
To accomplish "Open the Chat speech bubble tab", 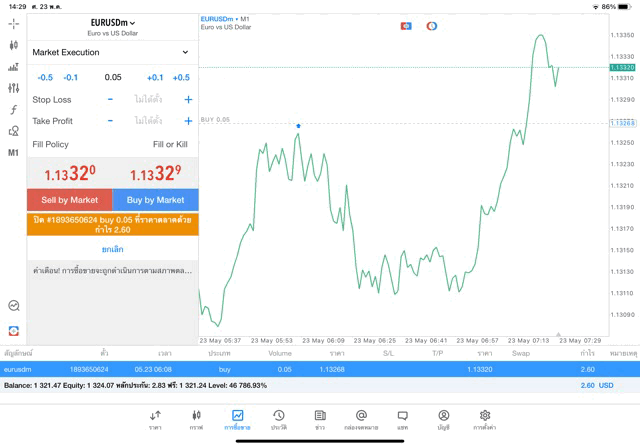I will click(x=402, y=419).
